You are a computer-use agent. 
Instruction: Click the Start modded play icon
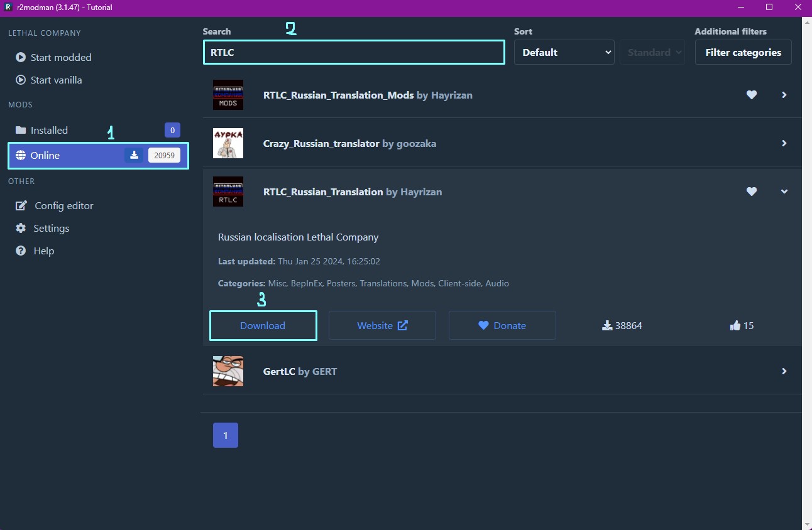pos(21,57)
